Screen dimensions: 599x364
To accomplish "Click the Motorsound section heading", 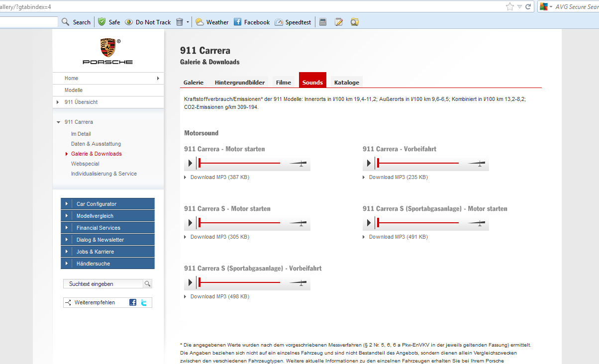I will tap(201, 133).
